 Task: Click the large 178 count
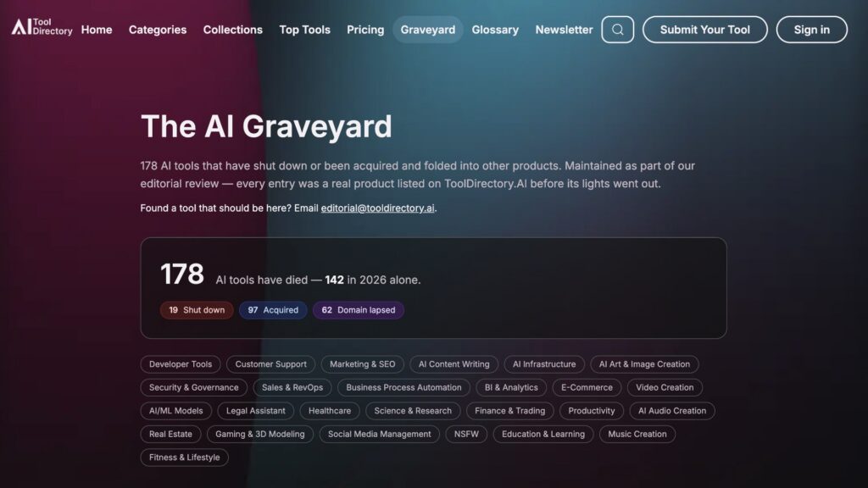pyautogui.click(x=182, y=274)
